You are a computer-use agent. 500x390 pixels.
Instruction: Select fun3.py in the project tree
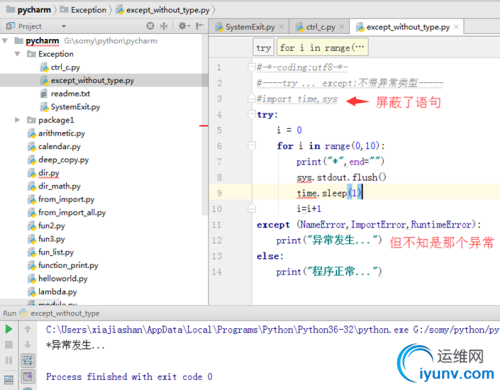(x=51, y=239)
